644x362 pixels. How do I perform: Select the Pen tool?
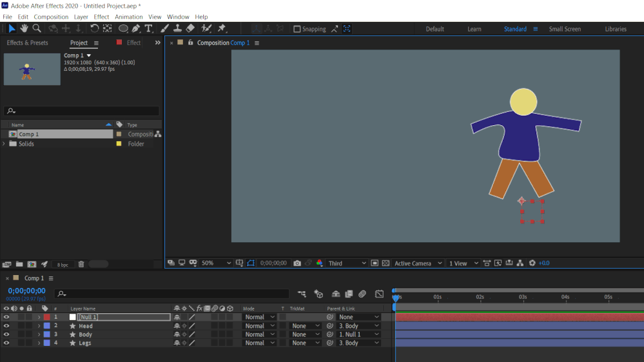(x=136, y=28)
